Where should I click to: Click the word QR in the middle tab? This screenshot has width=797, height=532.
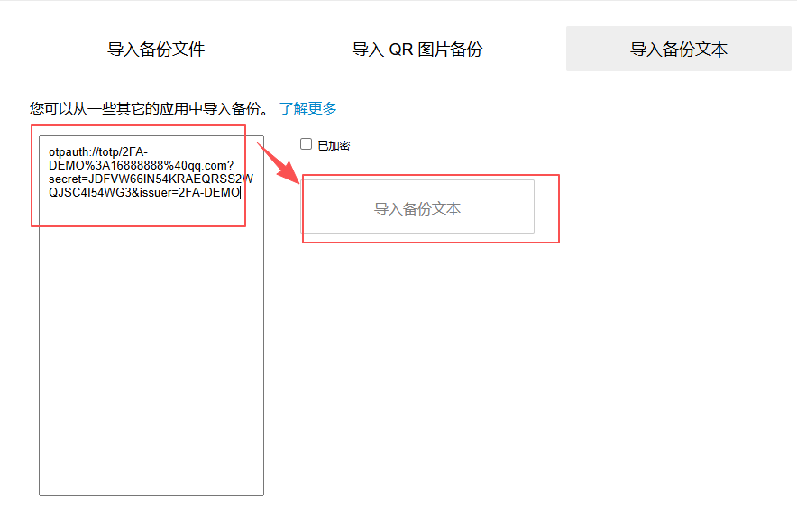[x=401, y=50]
